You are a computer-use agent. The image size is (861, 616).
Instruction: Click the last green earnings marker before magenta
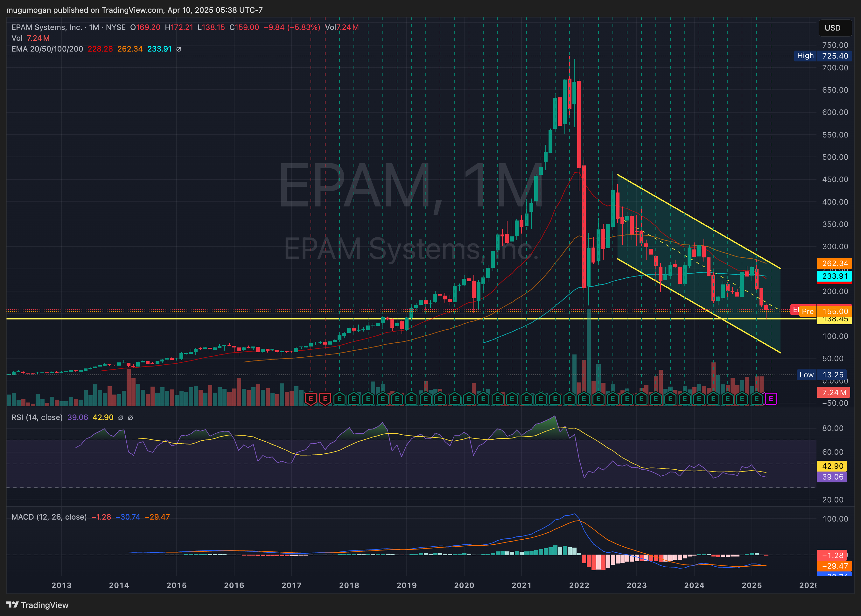point(756,399)
